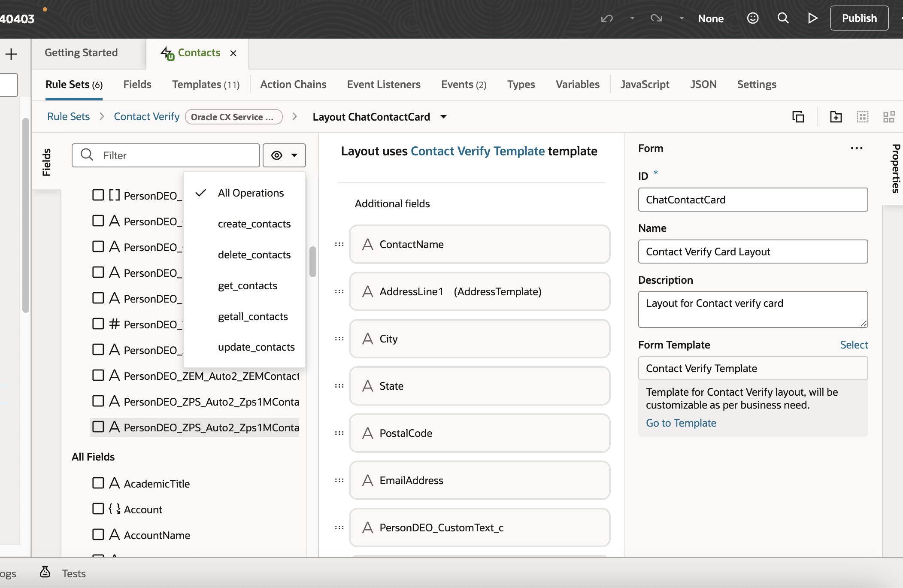Toggle the eye operations filter dropdown
Image resolution: width=903 pixels, height=588 pixels.
284,155
